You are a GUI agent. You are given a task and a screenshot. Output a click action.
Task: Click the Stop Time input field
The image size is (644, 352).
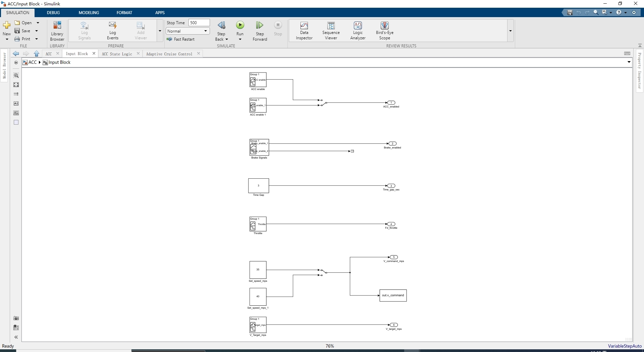[199, 23]
